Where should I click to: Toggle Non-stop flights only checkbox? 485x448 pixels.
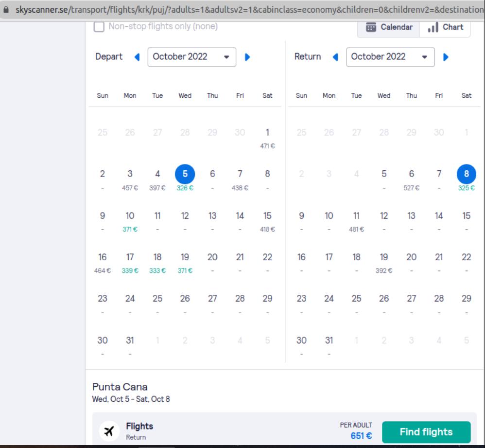99,27
